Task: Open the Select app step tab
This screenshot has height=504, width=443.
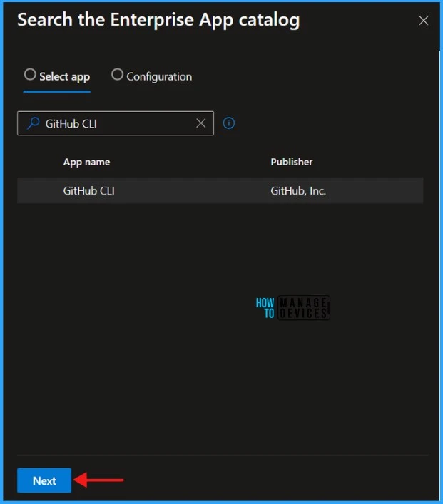Action: [57, 76]
